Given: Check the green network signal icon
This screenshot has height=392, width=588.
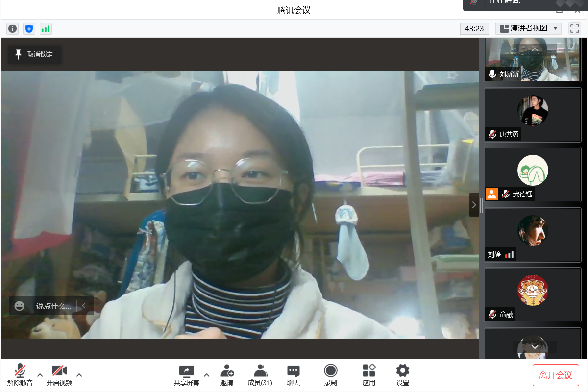Looking at the screenshot, I should [46, 29].
